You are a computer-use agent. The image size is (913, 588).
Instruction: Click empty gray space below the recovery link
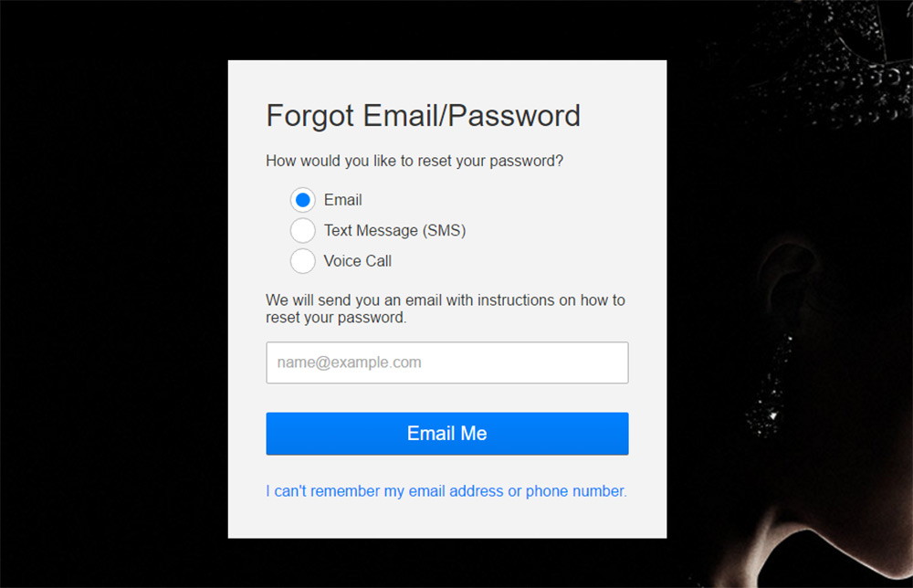click(447, 519)
